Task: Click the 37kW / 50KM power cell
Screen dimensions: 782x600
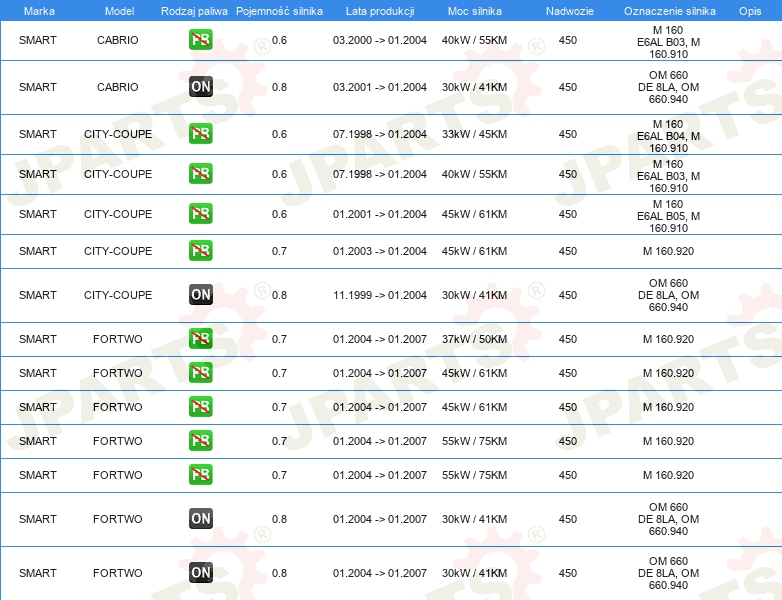Action: [x=474, y=339]
